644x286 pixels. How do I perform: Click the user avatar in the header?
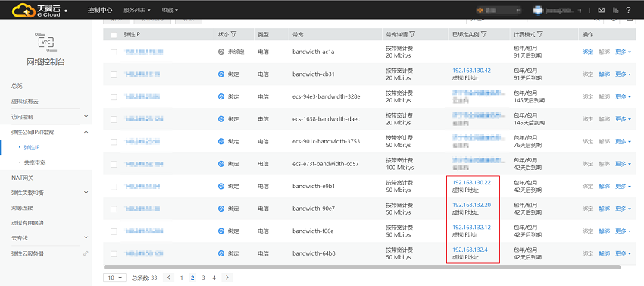click(538, 10)
